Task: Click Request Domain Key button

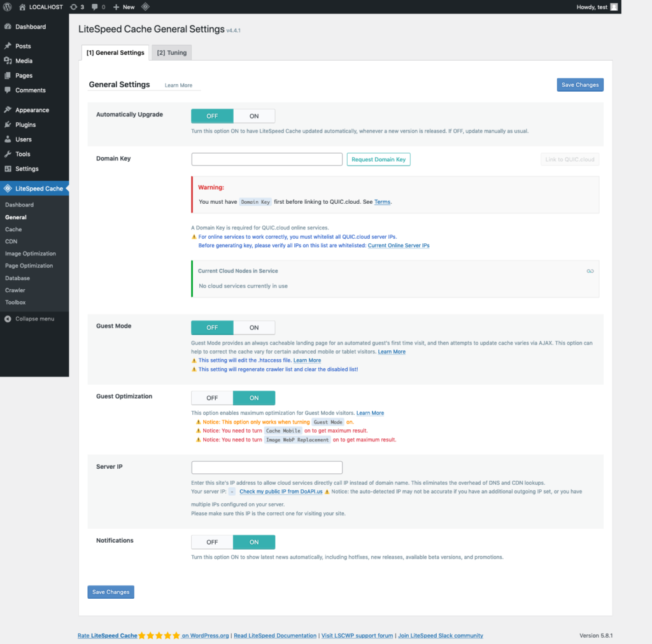Action: click(x=378, y=159)
